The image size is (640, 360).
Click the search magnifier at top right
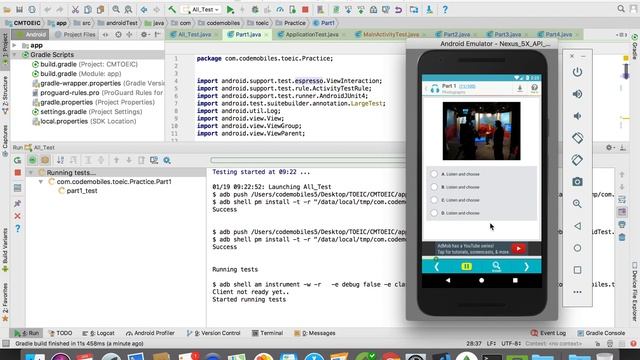(621, 9)
